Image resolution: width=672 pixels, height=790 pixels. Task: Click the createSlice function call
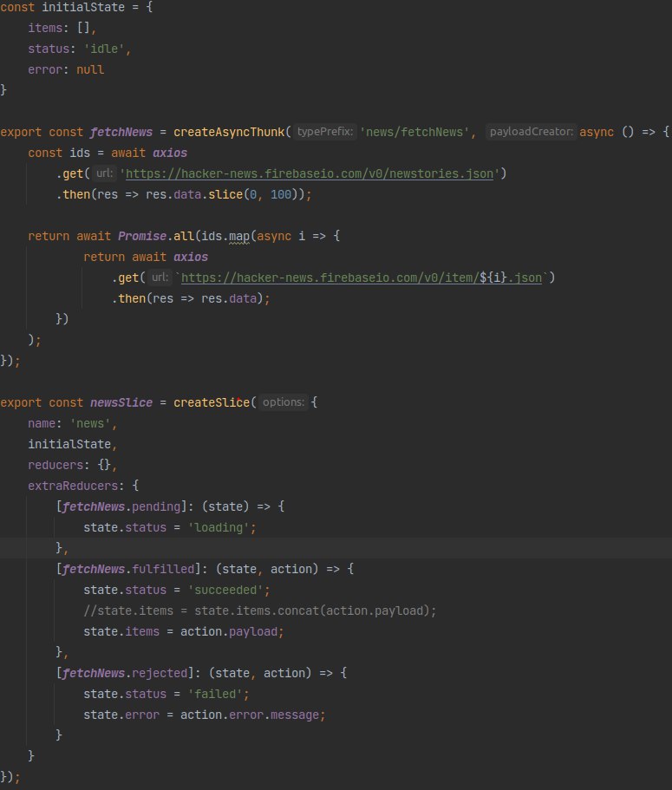[212, 403]
